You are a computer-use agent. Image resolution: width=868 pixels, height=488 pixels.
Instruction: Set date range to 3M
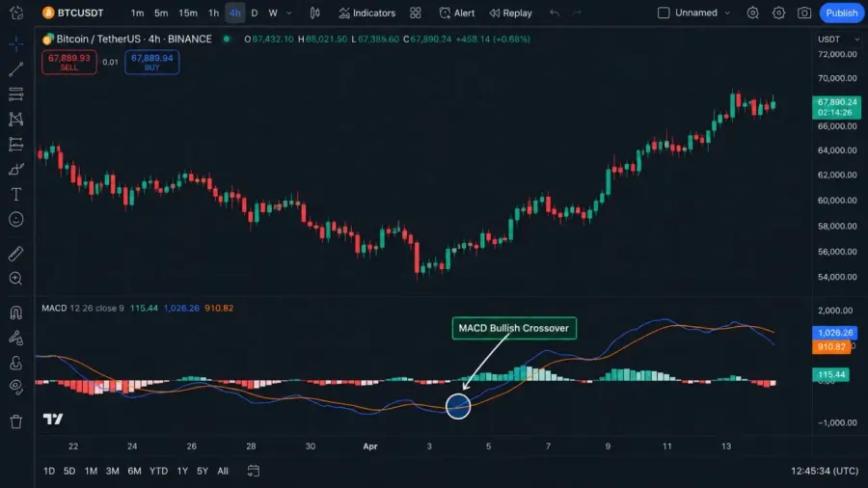pyautogui.click(x=113, y=471)
